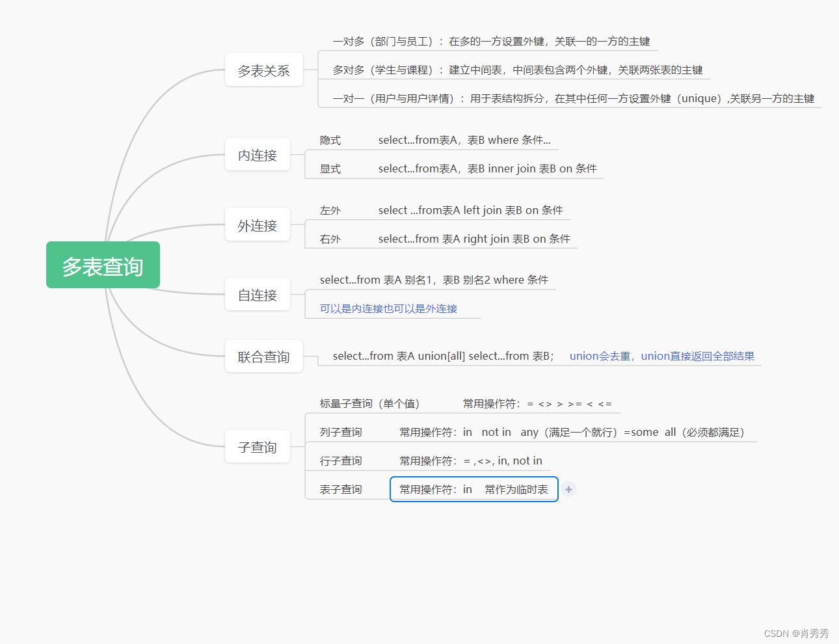The width and height of the screenshot is (839, 644).
Task: Click the green root node 多表查询
Action: 103,265
